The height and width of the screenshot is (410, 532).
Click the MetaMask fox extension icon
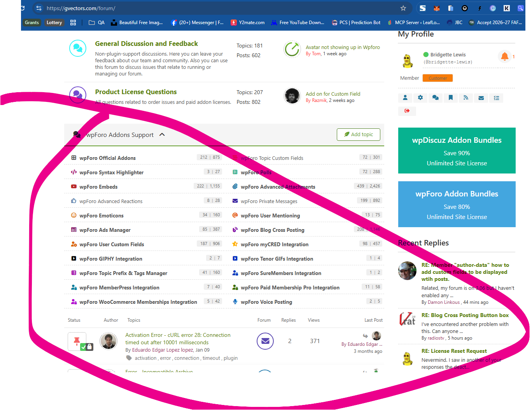[437, 8]
